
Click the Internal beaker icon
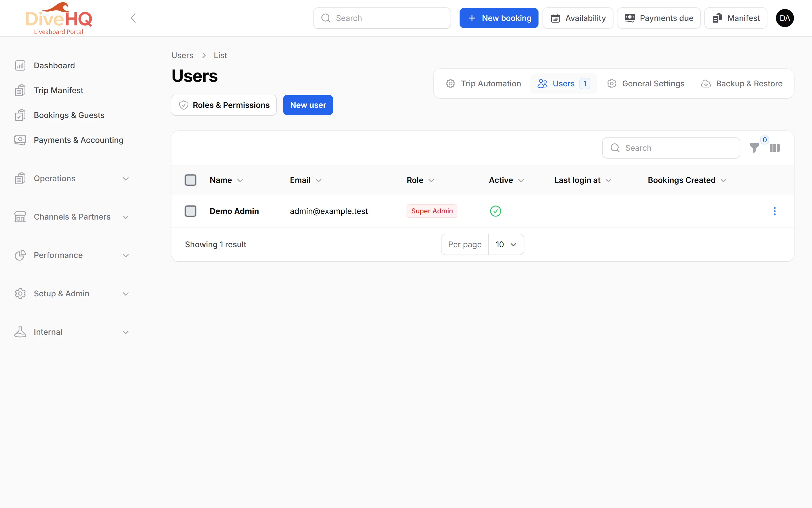pyautogui.click(x=20, y=332)
